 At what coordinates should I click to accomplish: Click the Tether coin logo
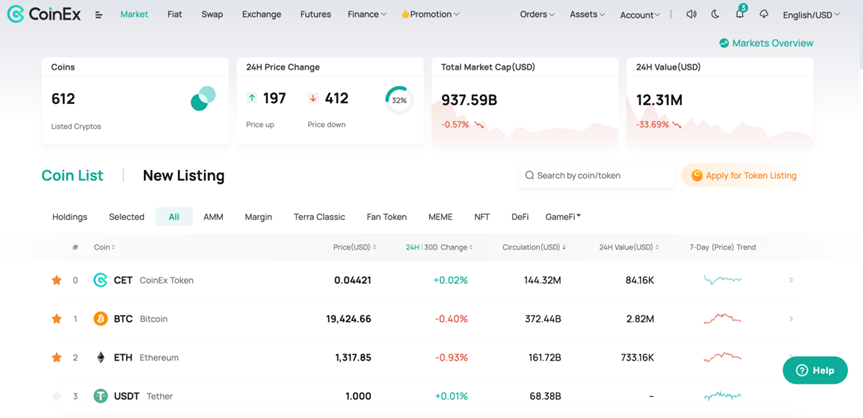coord(100,396)
